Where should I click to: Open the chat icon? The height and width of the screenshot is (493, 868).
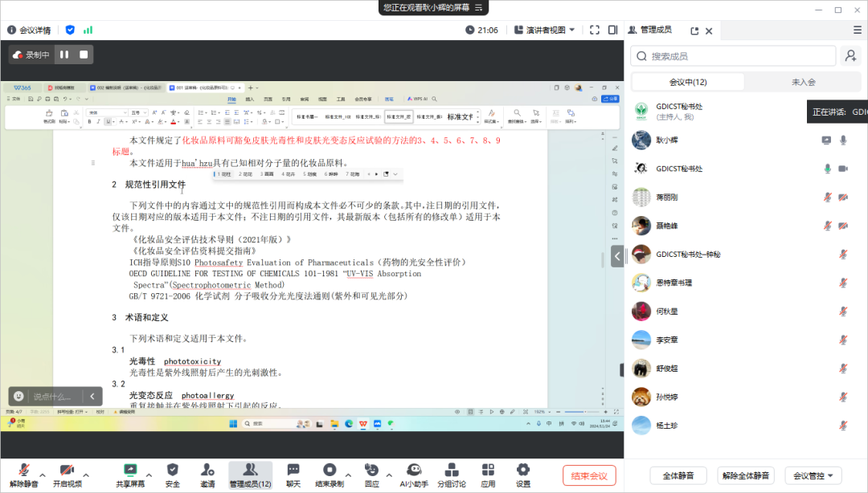click(x=293, y=470)
